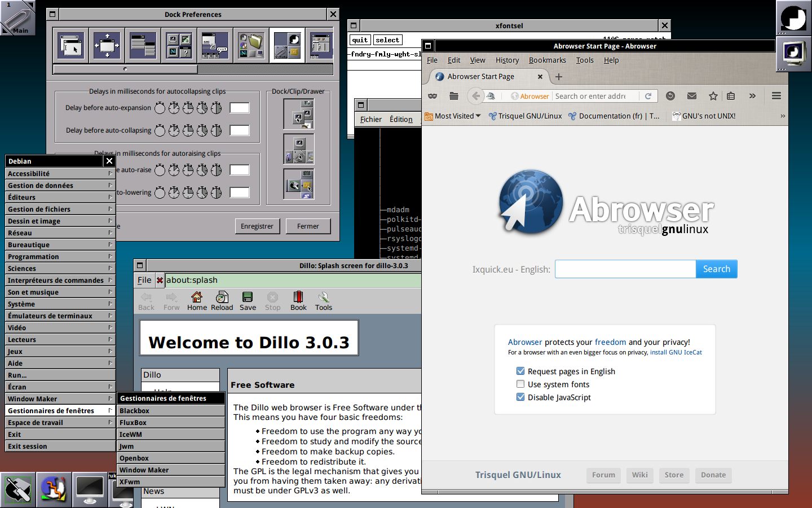Click Reload icon in Dillo toolbar
This screenshot has width=812, height=508.
222,301
